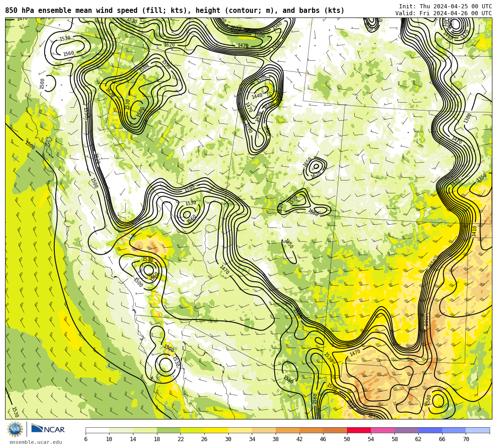The height and width of the screenshot is (448, 497).
Task: Pick the yellow-green 22-26 kts swatch
Action: 192,430
